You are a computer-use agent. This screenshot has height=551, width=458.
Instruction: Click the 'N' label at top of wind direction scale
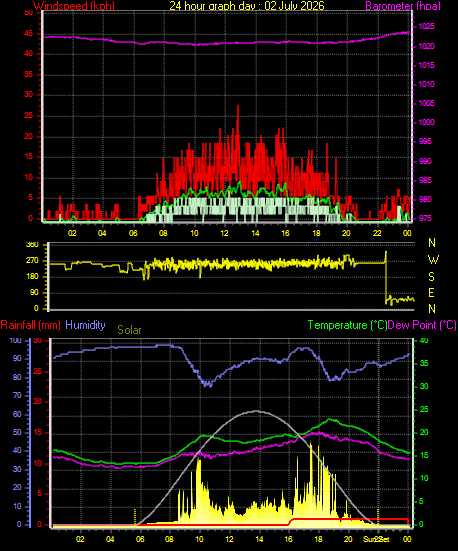pos(432,243)
